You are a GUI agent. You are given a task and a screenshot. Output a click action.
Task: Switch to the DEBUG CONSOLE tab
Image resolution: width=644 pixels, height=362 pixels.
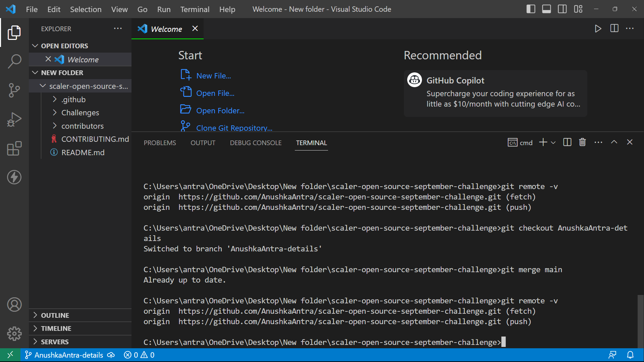(x=256, y=142)
